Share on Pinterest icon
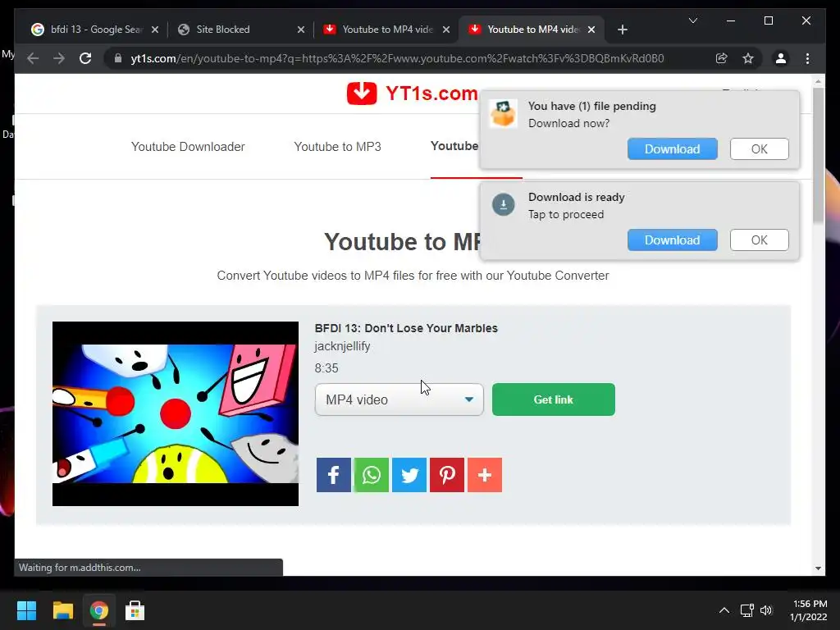The height and width of the screenshot is (630, 840). point(447,475)
